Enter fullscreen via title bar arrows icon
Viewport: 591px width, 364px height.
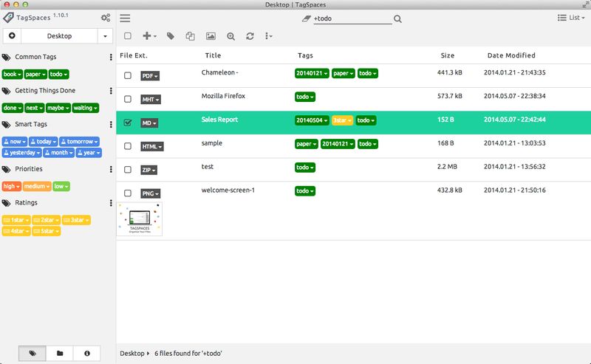[x=585, y=4]
